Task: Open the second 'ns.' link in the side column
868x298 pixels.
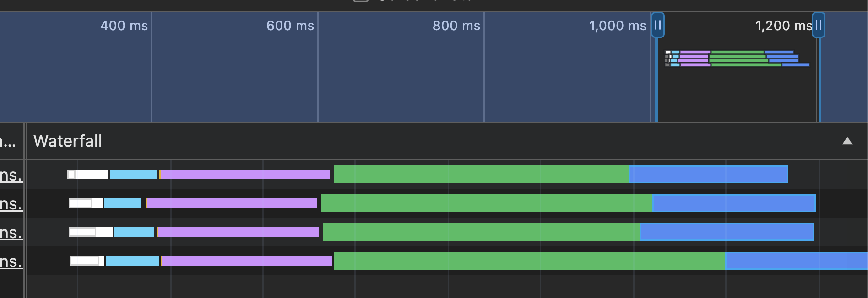Action: pos(11,203)
